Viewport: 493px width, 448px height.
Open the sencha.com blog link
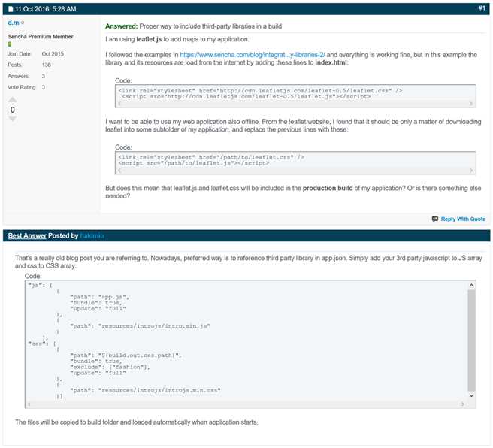[253, 55]
